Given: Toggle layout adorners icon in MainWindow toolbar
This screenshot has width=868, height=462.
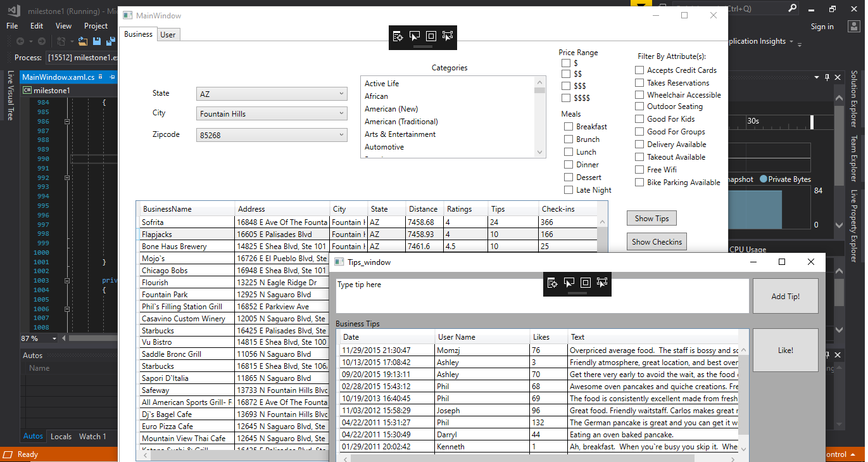Looking at the screenshot, I should [431, 36].
